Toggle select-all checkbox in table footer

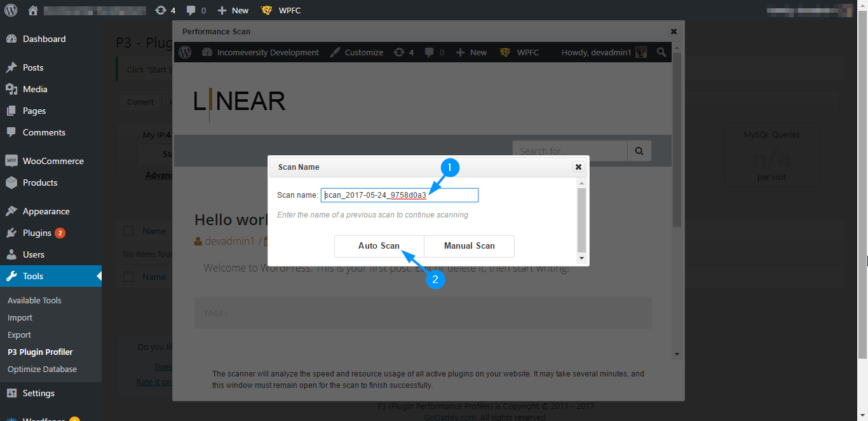(128, 277)
